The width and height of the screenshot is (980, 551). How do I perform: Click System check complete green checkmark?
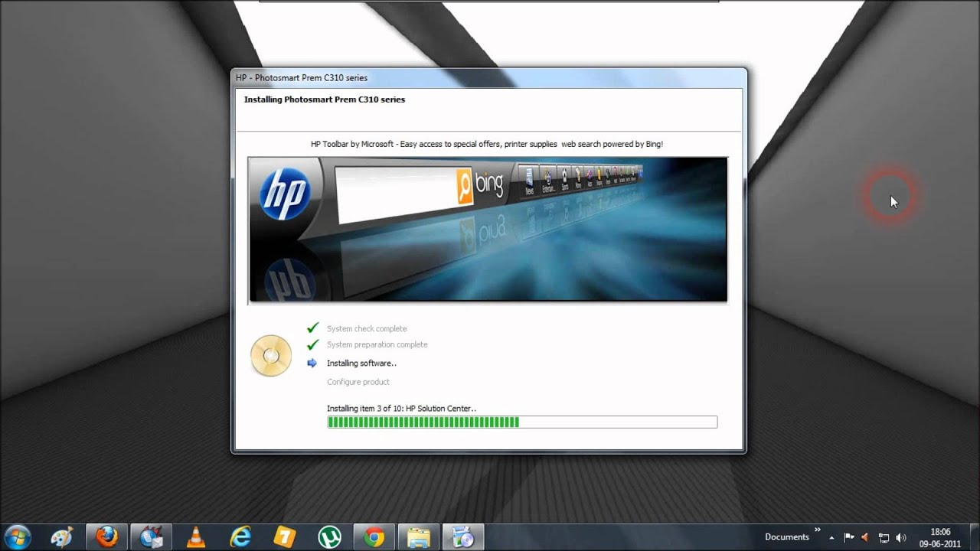click(312, 328)
